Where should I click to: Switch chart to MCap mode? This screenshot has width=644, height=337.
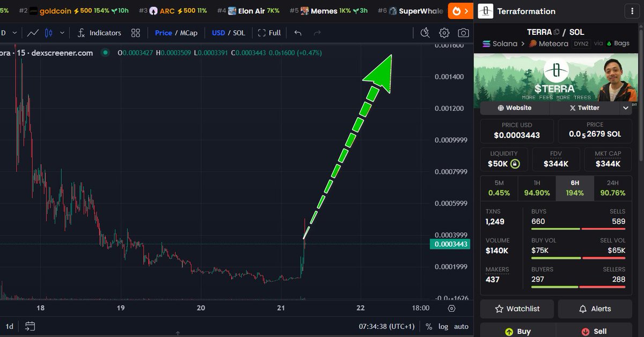coord(189,33)
